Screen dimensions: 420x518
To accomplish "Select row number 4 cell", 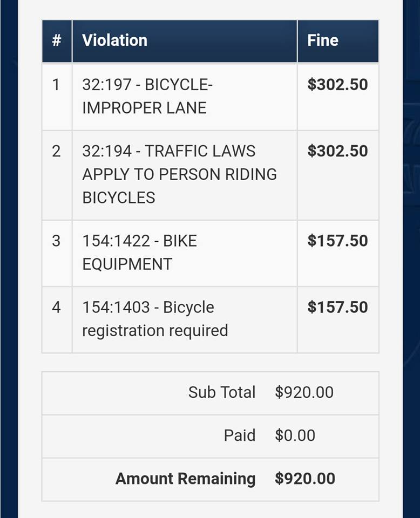I will pyautogui.click(x=56, y=307).
